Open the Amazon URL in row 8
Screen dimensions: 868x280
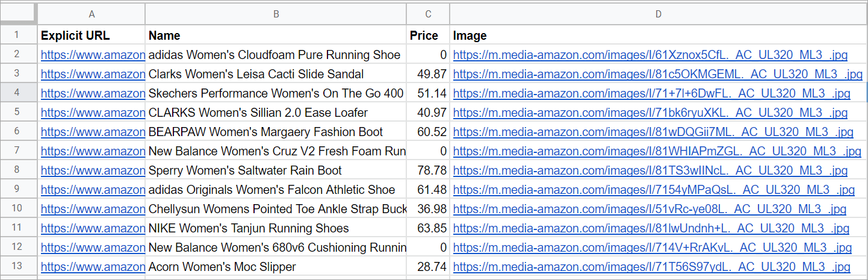click(93, 170)
